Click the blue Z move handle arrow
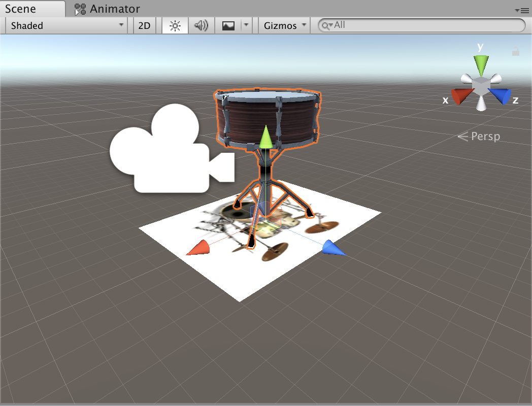Viewport: 532px width, 406px height. (334, 248)
